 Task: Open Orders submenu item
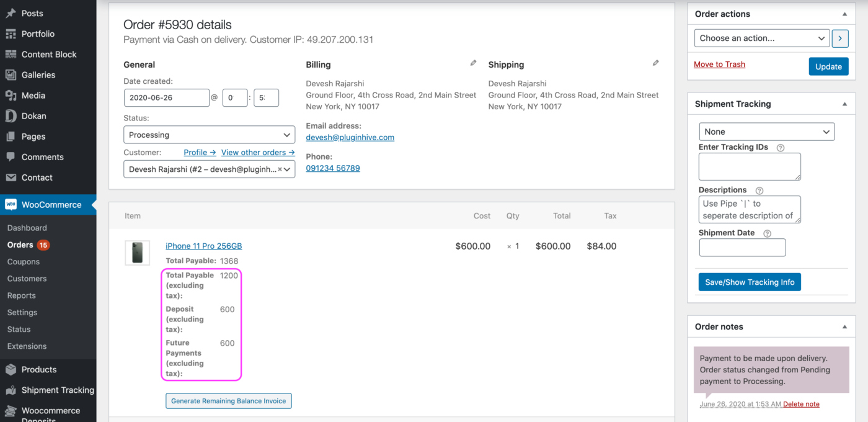(20, 245)
